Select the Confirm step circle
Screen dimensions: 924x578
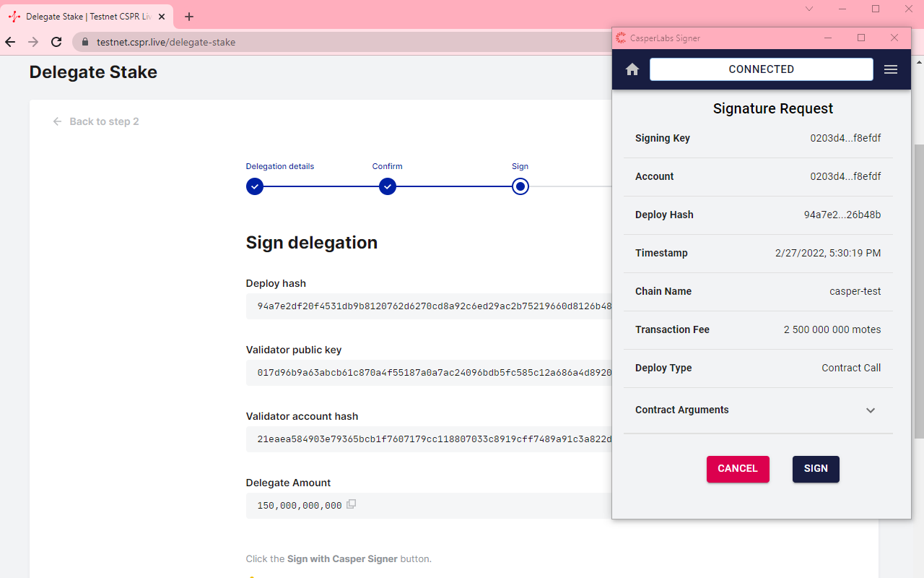pos(388,186)
